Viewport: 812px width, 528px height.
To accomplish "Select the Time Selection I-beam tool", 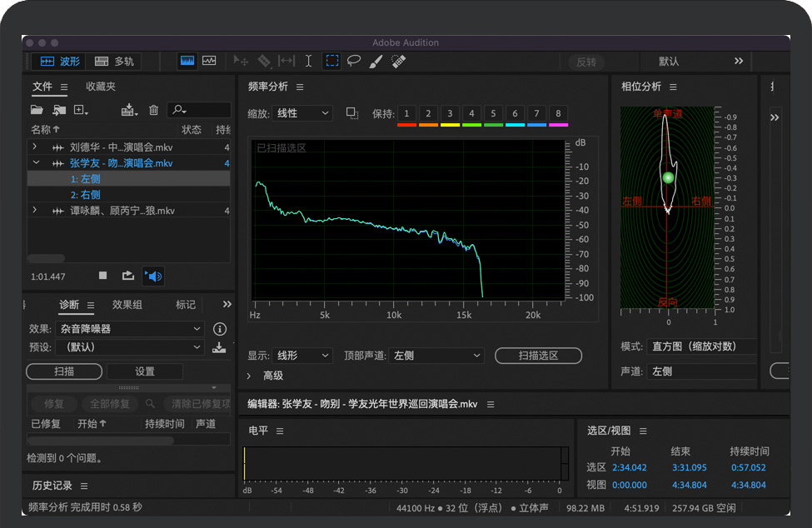I will tap(309, 61).
